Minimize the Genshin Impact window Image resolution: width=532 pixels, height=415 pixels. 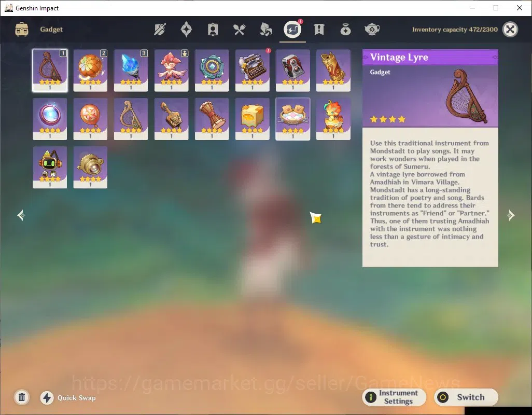tap(472, 8)
